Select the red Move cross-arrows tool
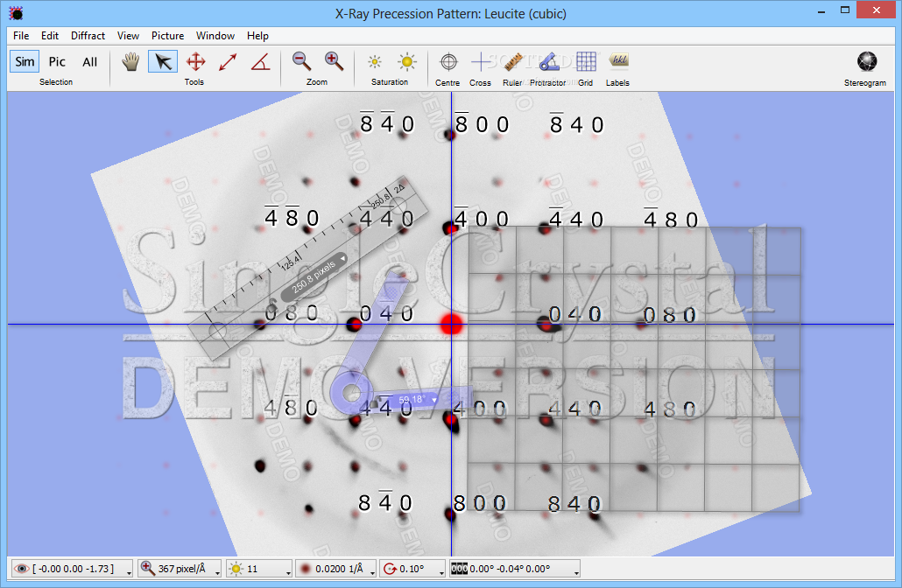902x588 pixels. tap(195, 61)
